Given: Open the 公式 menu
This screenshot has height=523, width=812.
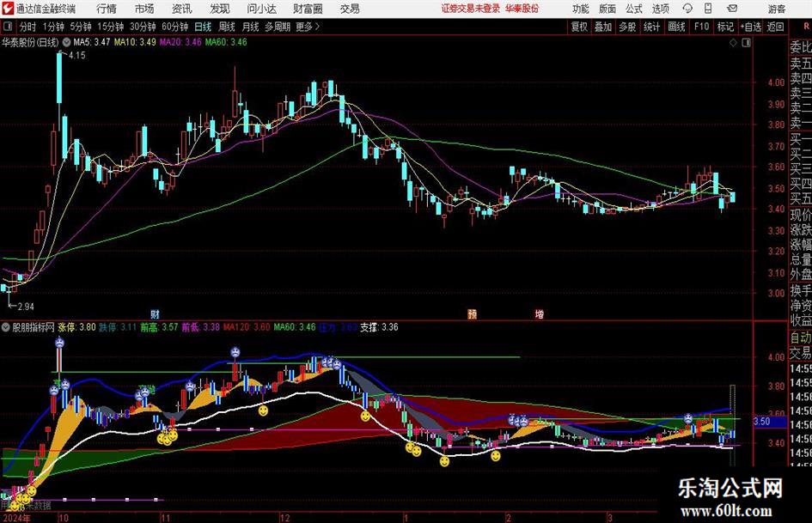Looking at the screenshot, I should pyautogui.click(x=634, y=9).
